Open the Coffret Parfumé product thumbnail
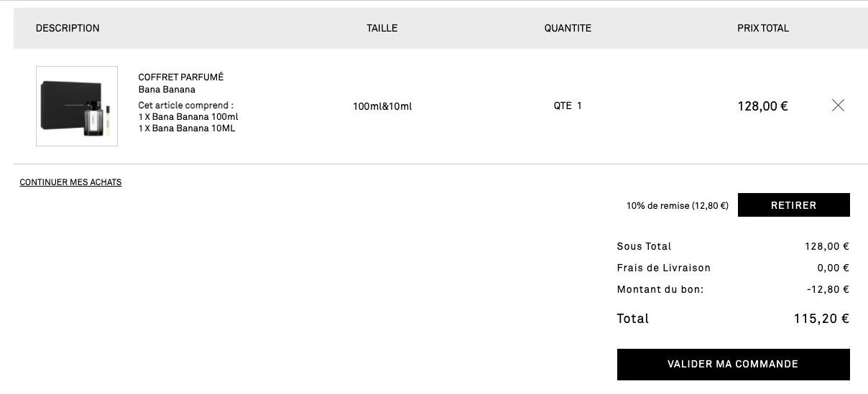The width and height of the screenshot is (868, 394). coord(77,106)
